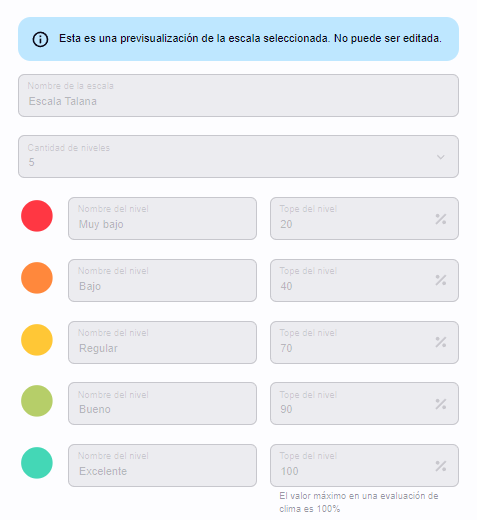
Task: Click the percent icon in the 20 field
Action: [x=441, y=219]
